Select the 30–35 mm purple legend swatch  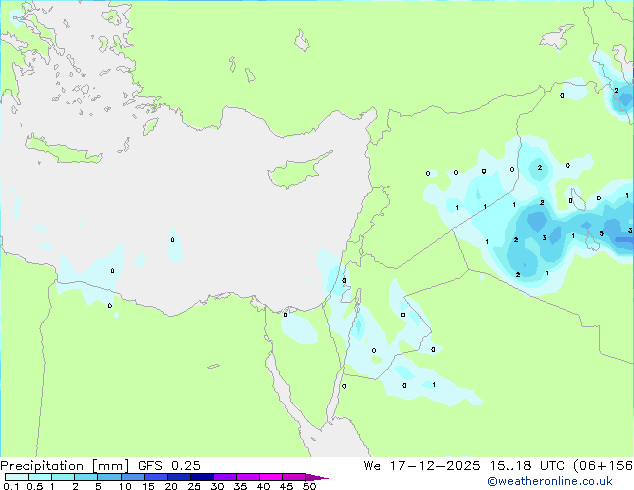tap(225, 477)
